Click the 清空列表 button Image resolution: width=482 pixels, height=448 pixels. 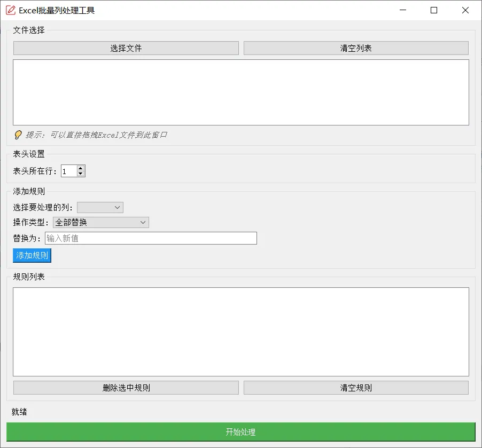356,48
